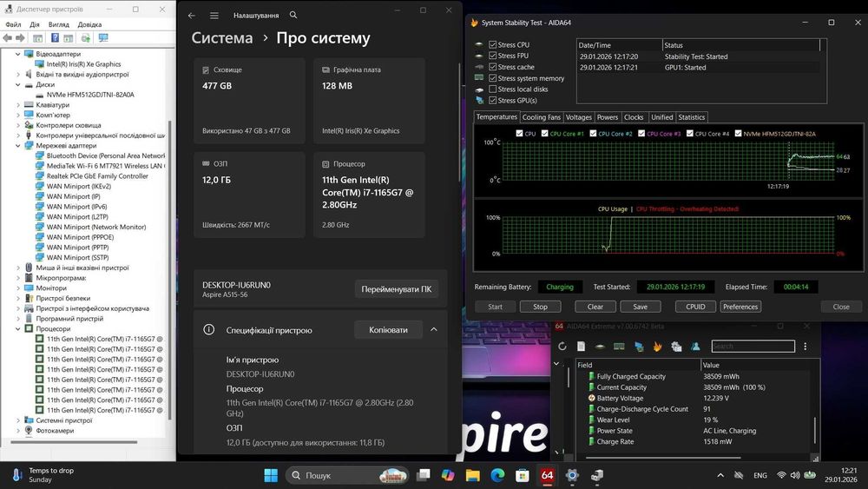The width and height of the screenshot is (868, 489).
Task: Click the show console tree icon in Device Manager
Action: (37, 37)
